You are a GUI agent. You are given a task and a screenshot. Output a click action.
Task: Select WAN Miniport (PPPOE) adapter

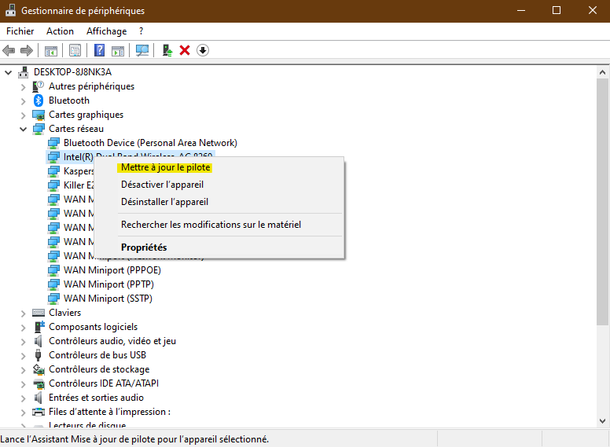[x=112, y=270]
